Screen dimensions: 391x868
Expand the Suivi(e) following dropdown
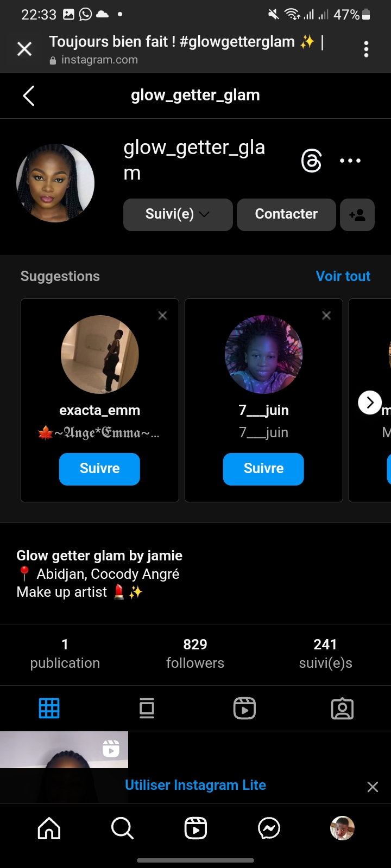[x=178, y=215]
